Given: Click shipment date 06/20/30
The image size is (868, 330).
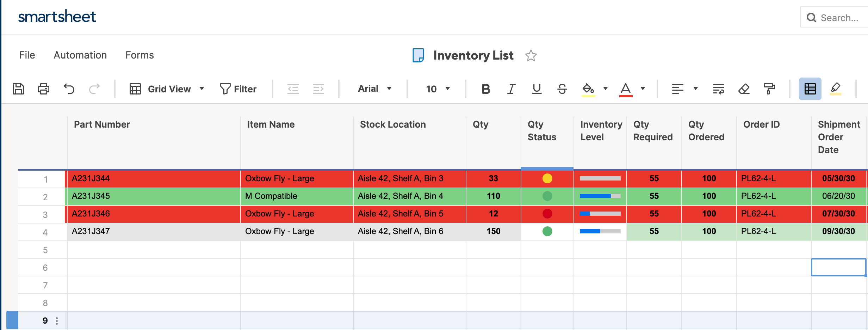Looking at the screenshot, I should pyautogui.click(x=838, y=196).
